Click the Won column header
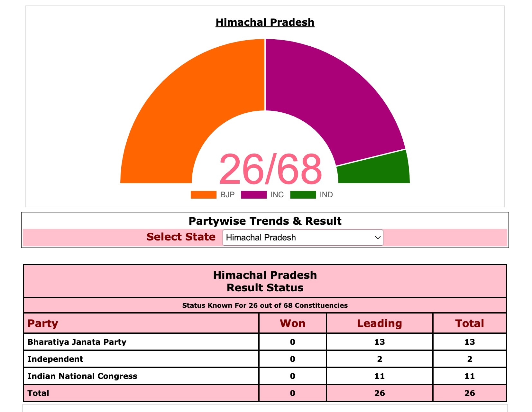The image size is (532, 412). [292, 323]
